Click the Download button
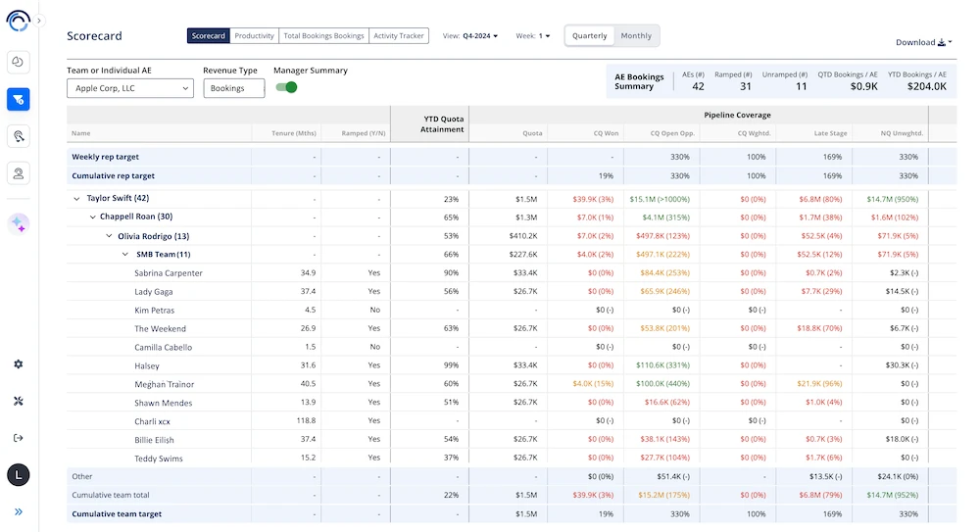The height and width of the screenshot is (532, 980). click(x=923, y=42)
